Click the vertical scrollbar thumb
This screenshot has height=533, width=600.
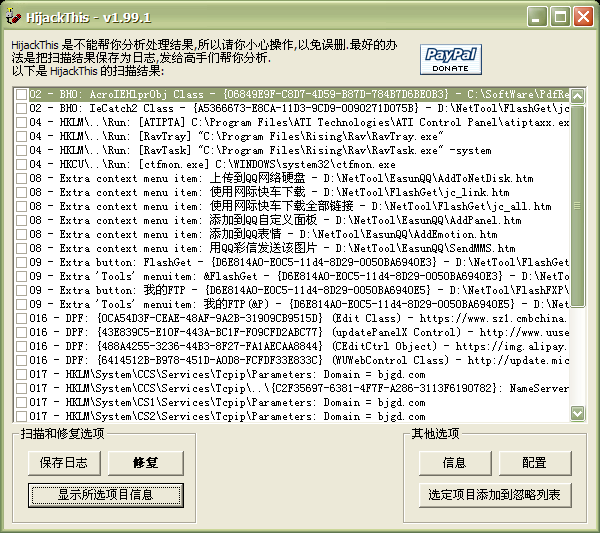tap(577, 206)
